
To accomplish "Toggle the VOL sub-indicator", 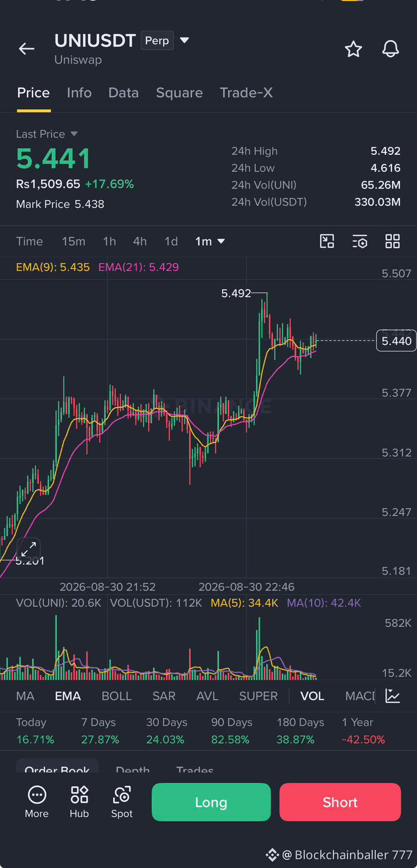I will (312, 696).
